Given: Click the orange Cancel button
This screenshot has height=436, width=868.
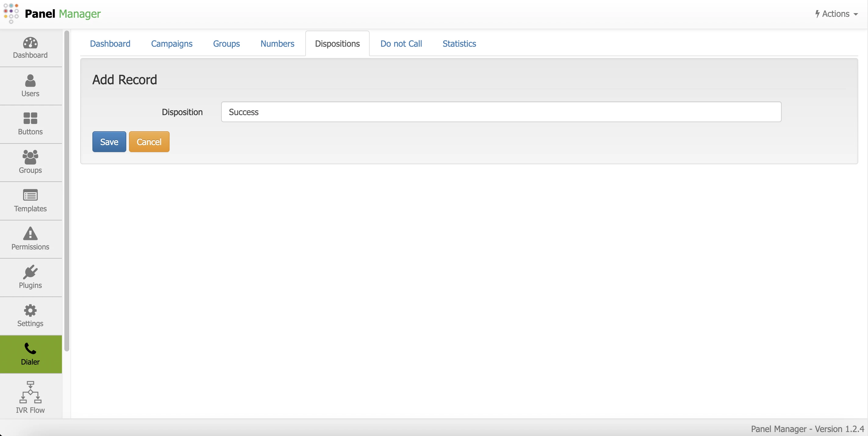Looking at the screenshot, I should point(149,142).
